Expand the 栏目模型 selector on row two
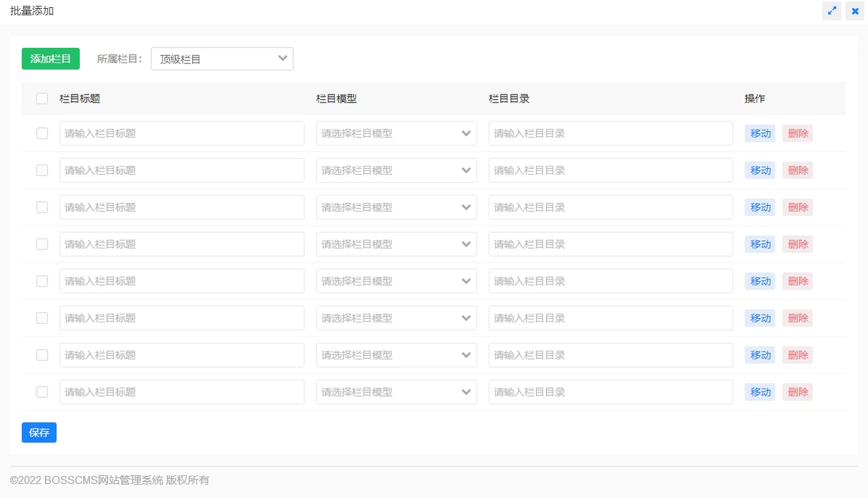 396,170
